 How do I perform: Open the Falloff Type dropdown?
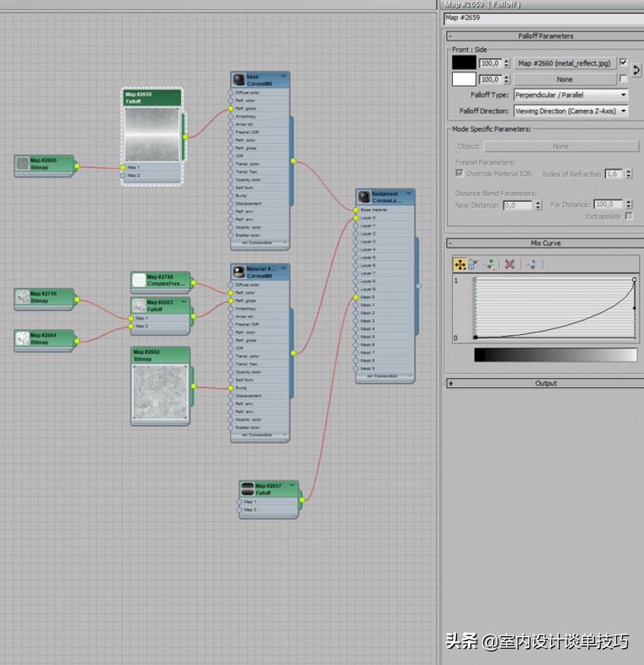coord(570,95)
